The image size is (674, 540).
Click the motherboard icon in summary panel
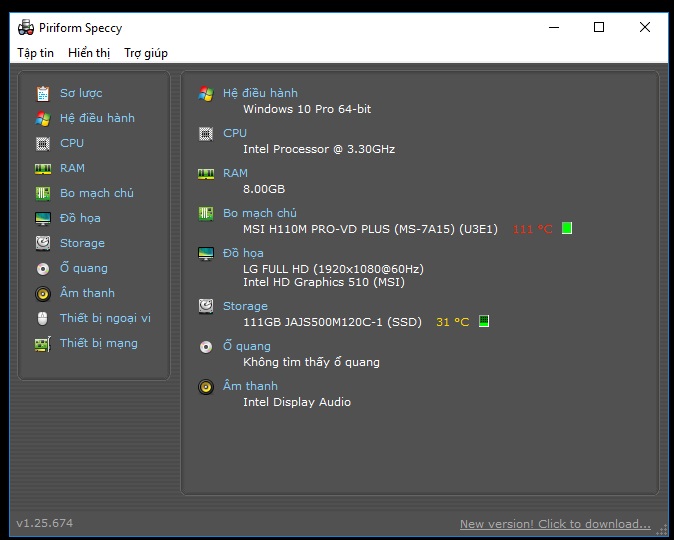(206, 214)
